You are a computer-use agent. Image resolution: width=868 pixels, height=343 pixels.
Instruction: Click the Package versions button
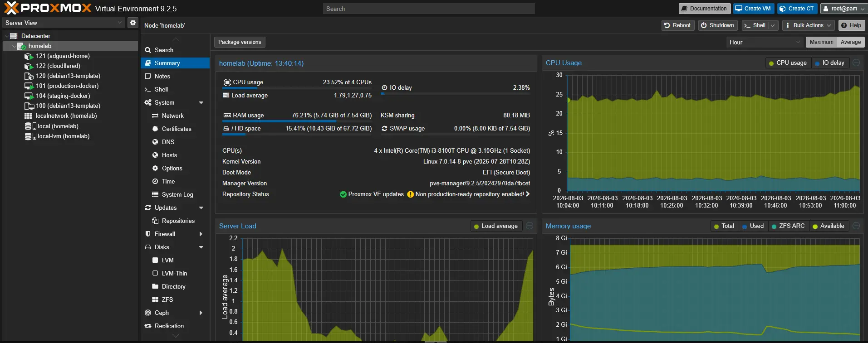[240, 42]
